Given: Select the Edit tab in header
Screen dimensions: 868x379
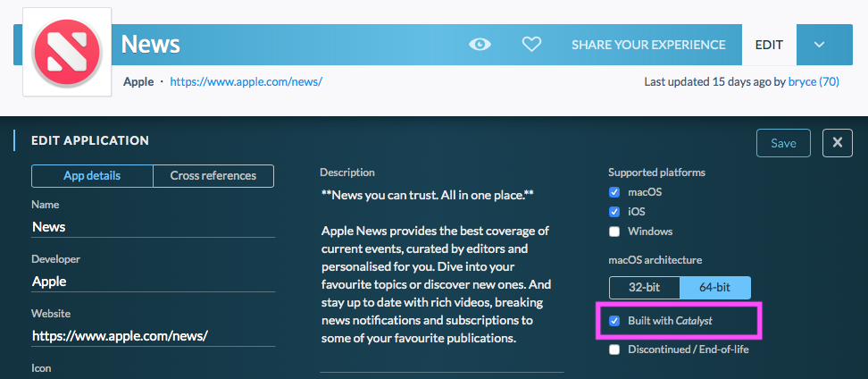Looking at the screenshot, I should 769,45.
